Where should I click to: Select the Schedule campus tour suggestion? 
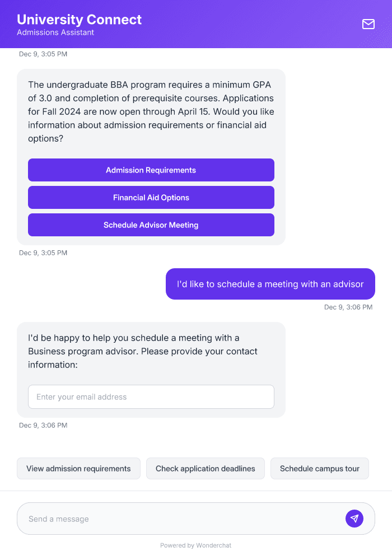coord(319,468)
